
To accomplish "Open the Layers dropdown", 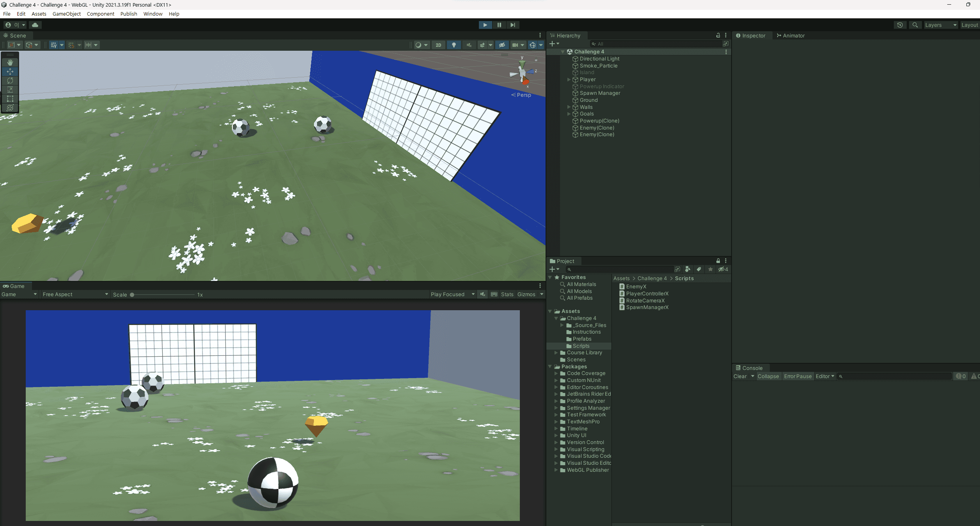I will point(941,25).
